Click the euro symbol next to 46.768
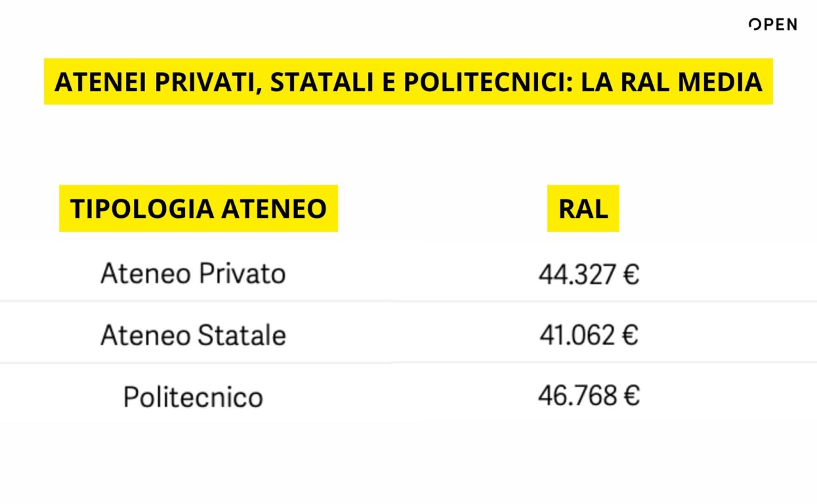 631,396
